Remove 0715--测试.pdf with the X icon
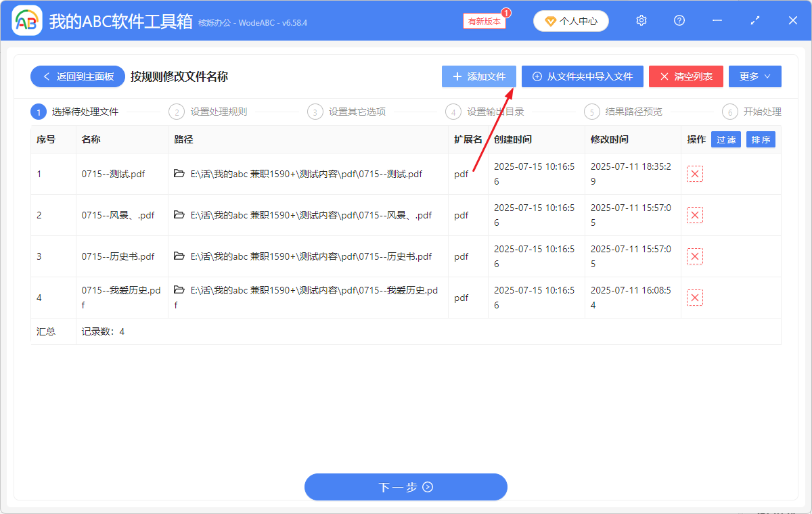812x514 pixels. click(694, 174)
